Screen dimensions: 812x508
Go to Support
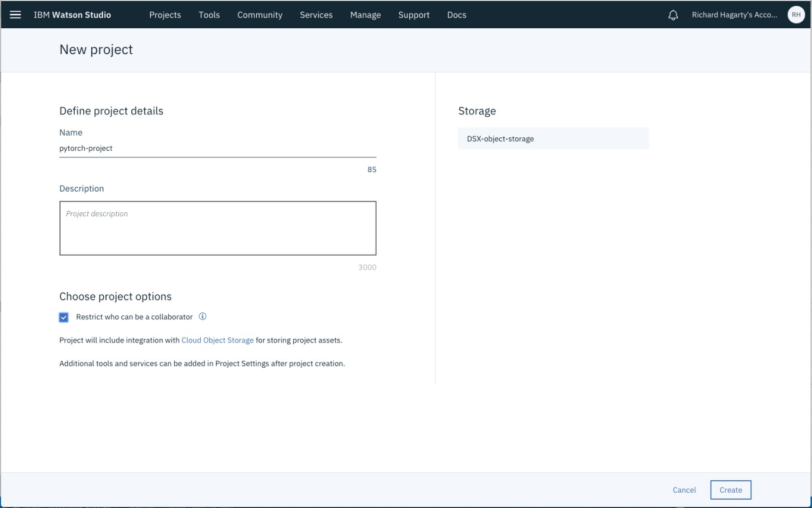[x=413, y=15]
